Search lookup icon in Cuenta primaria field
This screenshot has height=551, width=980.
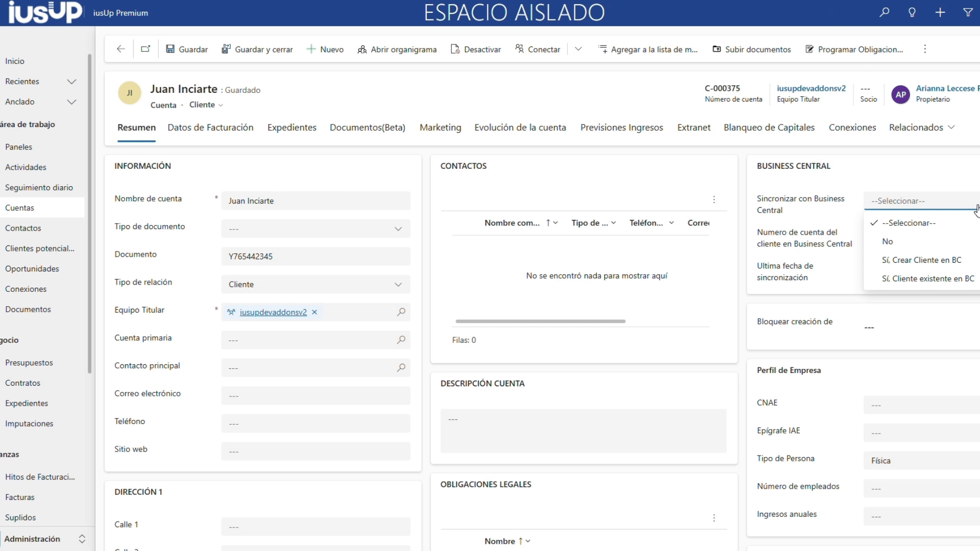[401, 340]
